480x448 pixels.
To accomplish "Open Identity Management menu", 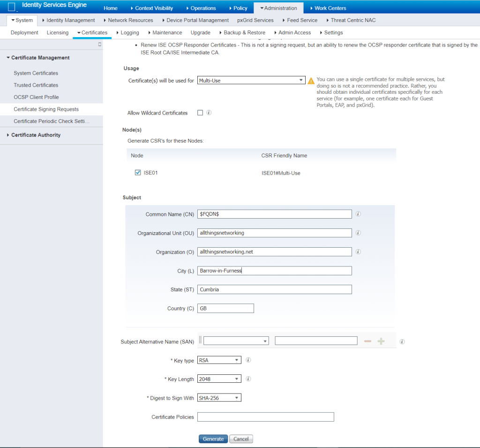I will 68,20.
